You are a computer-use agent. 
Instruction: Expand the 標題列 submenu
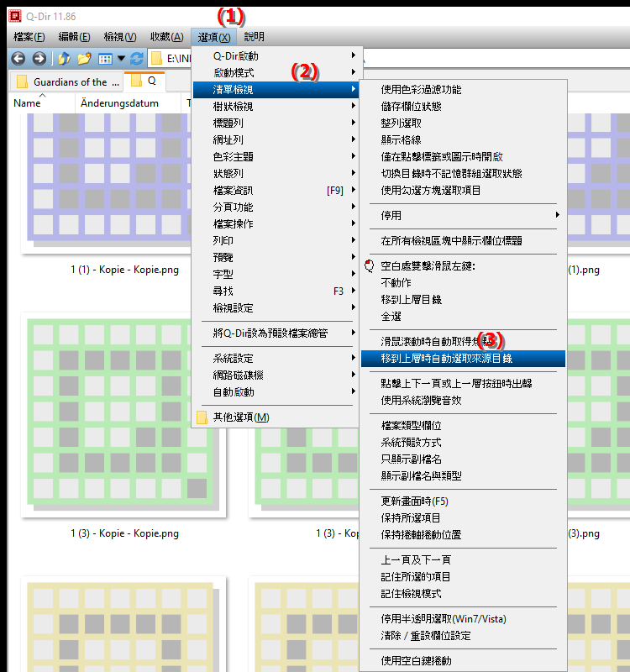(276, 123)
